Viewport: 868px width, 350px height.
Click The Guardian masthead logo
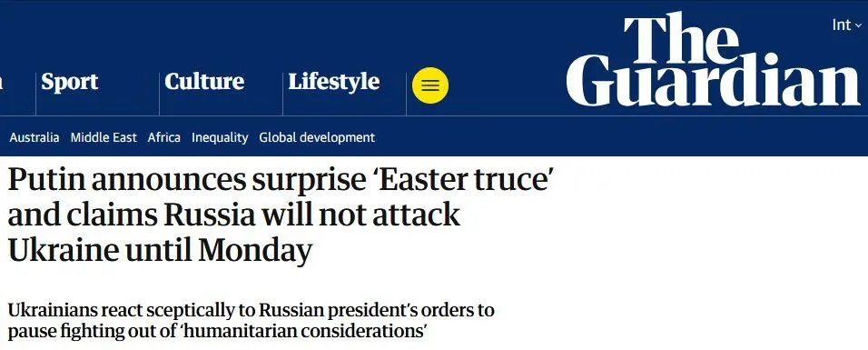coord(713,60)
